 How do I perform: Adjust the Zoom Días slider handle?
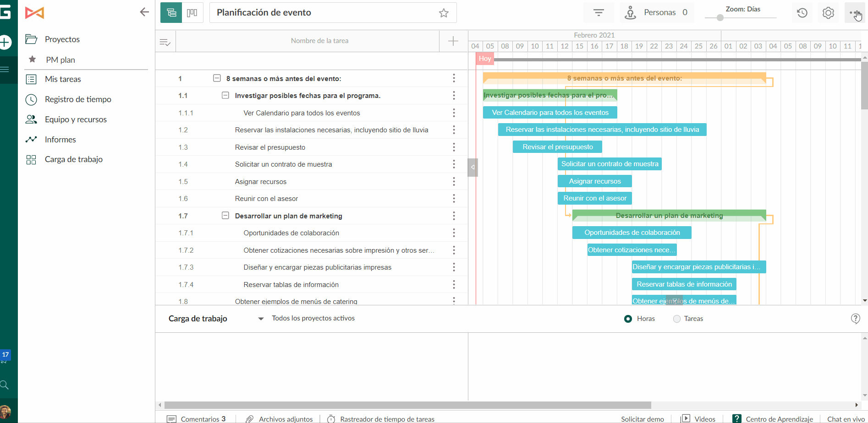(720, 17)
